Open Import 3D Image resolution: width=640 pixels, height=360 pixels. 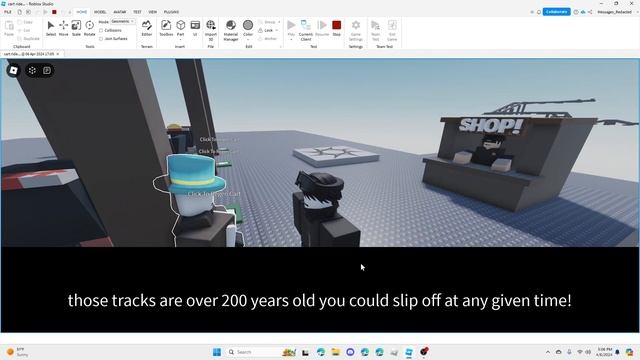(x=211, y=30)
